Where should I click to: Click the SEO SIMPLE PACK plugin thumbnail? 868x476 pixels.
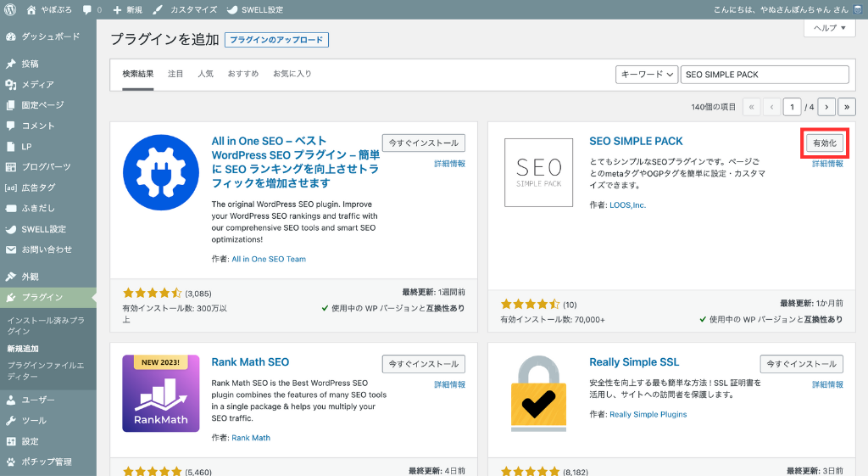(x=538, y=172)
